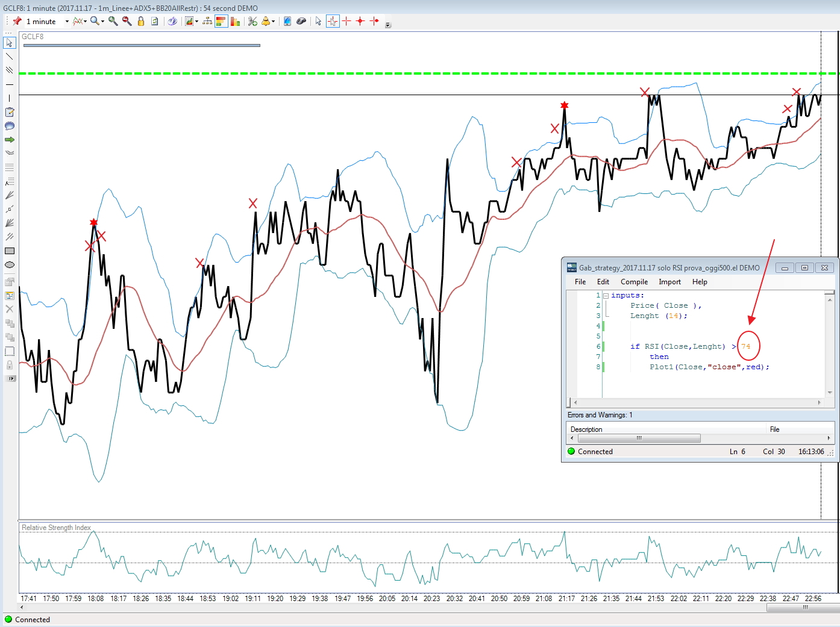Click the GCLF8 symbol label on chart
840x627 pixels.
pos(33,37)
